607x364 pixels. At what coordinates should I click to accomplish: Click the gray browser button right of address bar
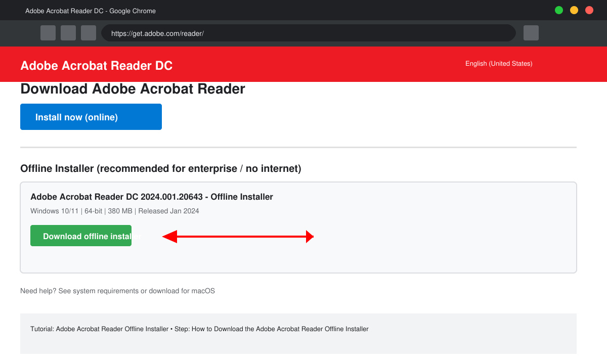[531, 33]
